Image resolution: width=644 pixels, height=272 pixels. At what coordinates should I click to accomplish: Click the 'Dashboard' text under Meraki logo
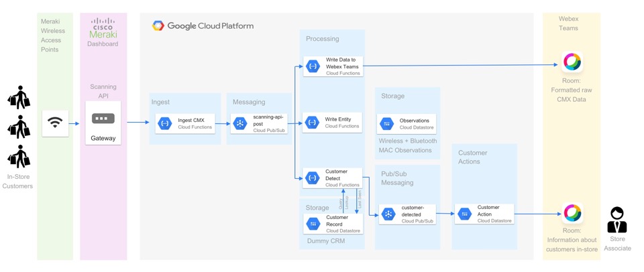[103, 44]
